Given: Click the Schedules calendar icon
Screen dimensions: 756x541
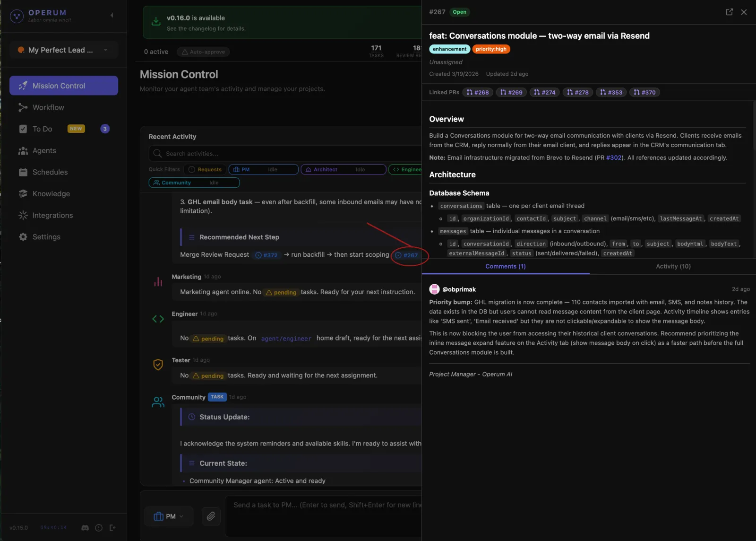Looking at the screenshot, I should click(23, 172).
